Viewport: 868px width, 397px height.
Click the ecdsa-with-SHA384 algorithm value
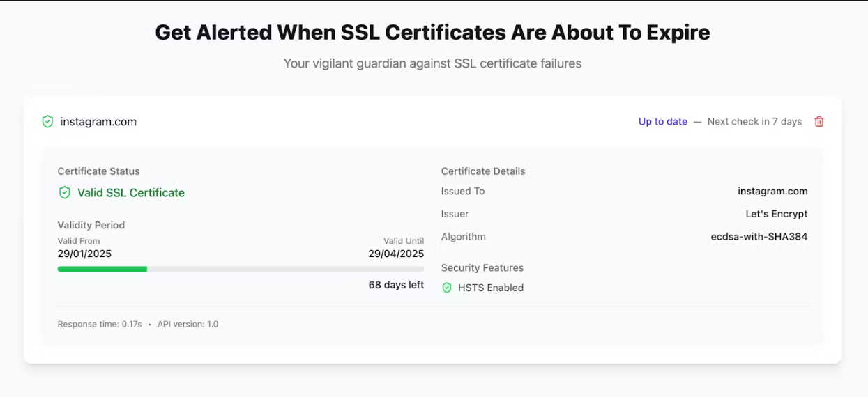click(759, 237)
